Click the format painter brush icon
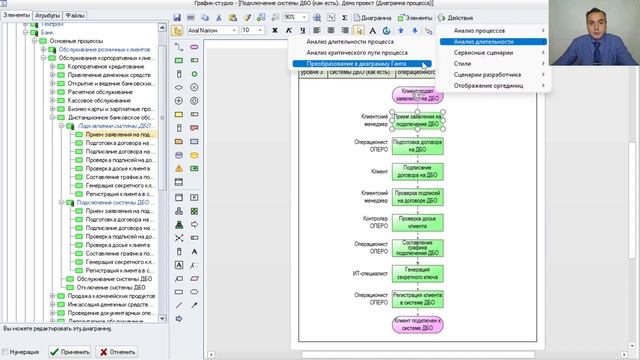Viewport: 640px width, 360px height. tap(247, 18)
